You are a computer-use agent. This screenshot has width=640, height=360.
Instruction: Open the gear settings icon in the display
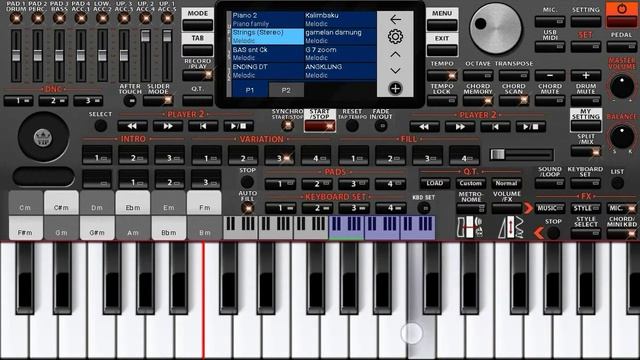tap(395, 37)
